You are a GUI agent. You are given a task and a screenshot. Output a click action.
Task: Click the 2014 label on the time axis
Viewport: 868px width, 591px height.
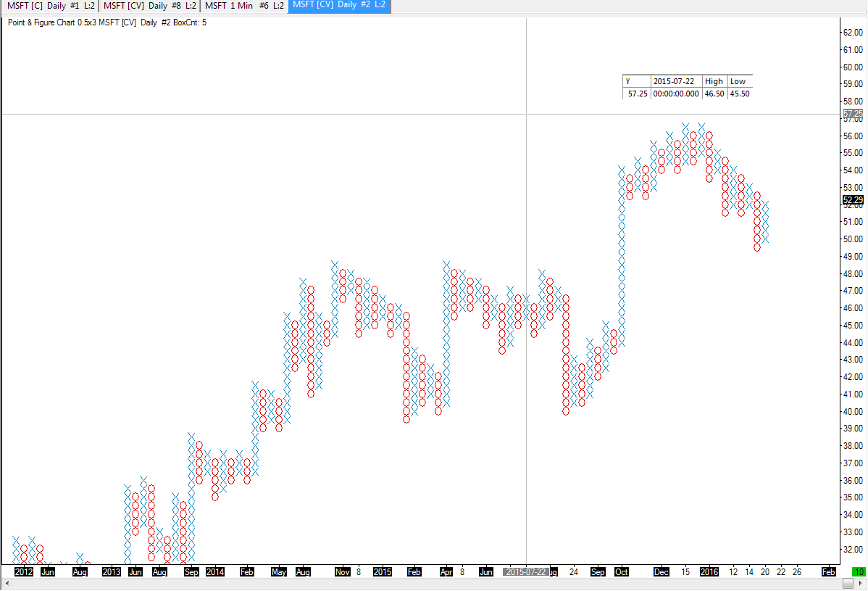[x=214, y=571]
